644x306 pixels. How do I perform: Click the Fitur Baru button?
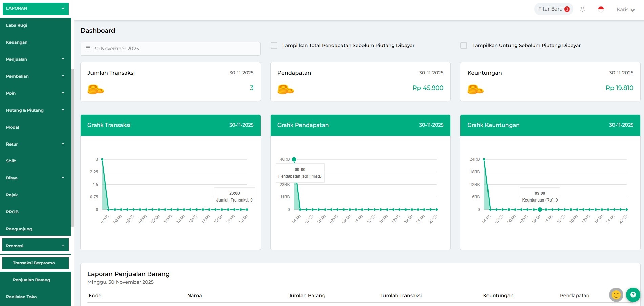(x=553, y=9)
